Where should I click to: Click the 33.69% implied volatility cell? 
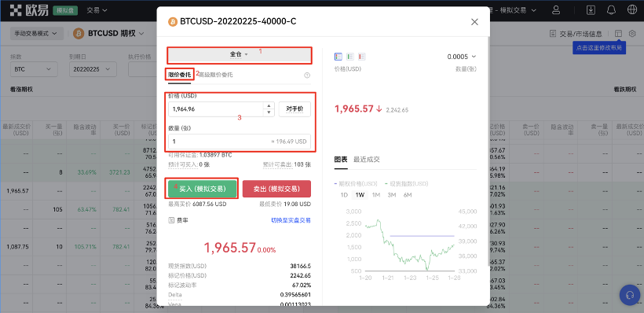pyautogui.click(x=86, y=172)
